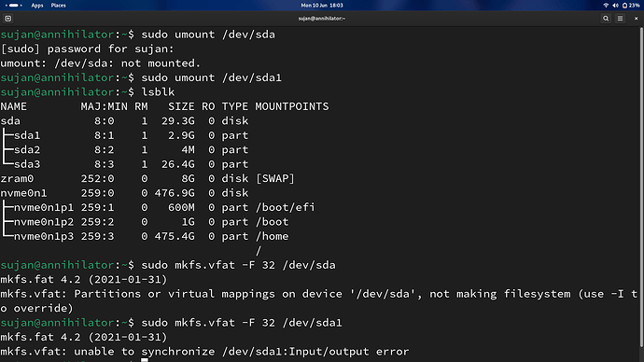The image size is (644, 362).
Task: Click the '29.3G' size value
Action: click(x=178, y=121)
